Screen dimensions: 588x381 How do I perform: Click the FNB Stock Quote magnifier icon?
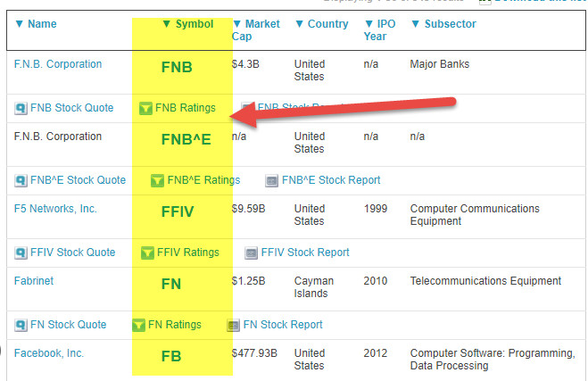click(x=21, y=108)
